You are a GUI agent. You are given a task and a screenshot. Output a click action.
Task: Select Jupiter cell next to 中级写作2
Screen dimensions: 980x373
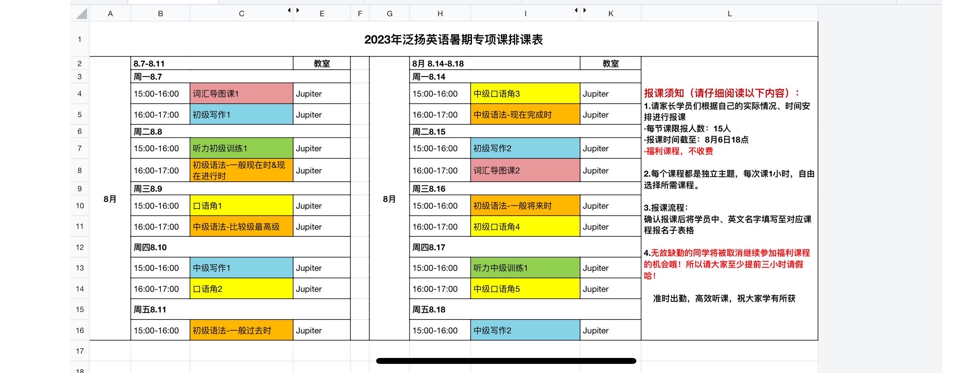(611, 330)
